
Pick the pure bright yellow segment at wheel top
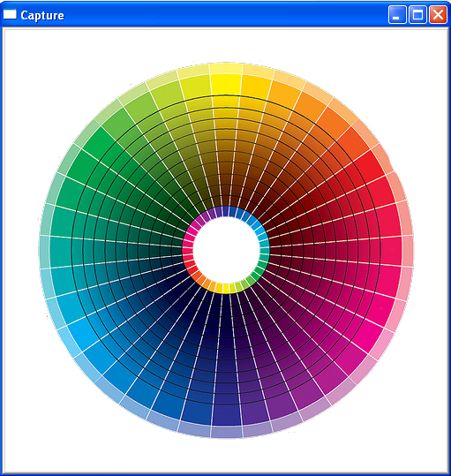pyautogui.click(x=226, y=84)
